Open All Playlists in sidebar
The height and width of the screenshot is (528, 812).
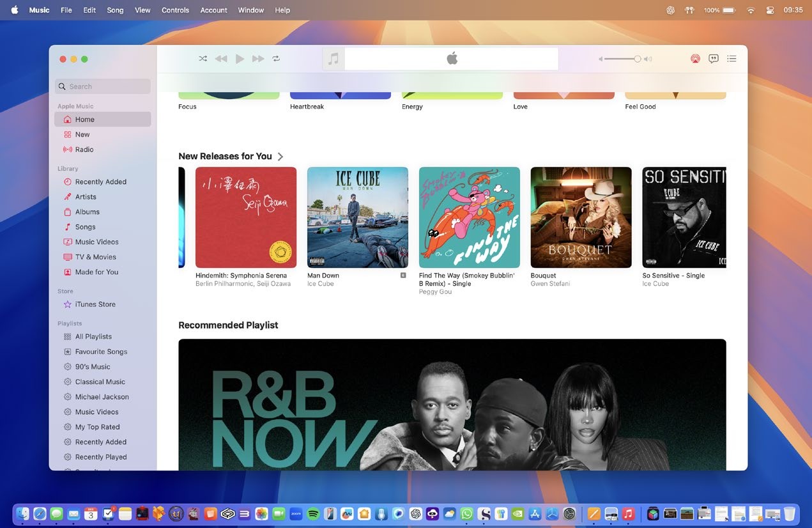coord(103,336)
